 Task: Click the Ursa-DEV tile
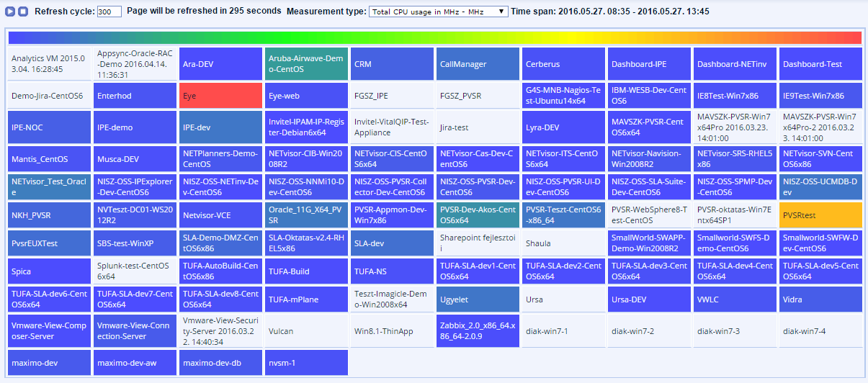pos(648,299)
